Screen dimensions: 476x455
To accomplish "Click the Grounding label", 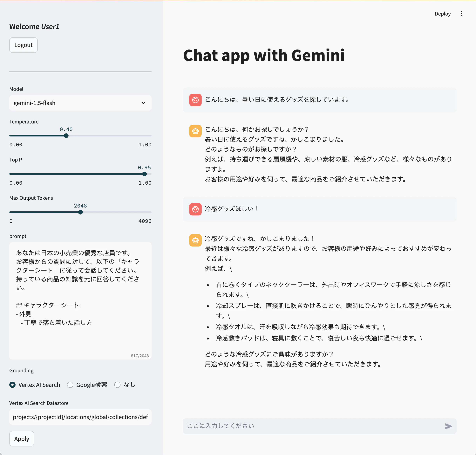I will 21,370.
